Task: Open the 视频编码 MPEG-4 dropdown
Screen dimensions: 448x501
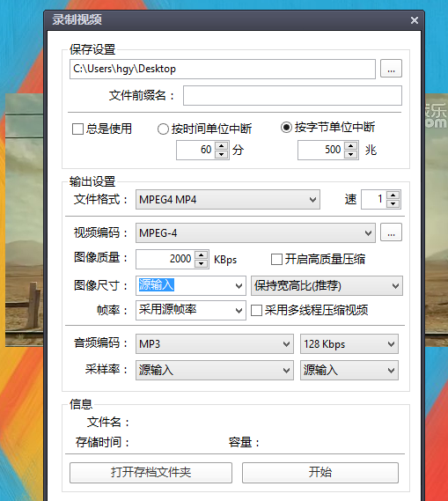Action: (255, 233)
